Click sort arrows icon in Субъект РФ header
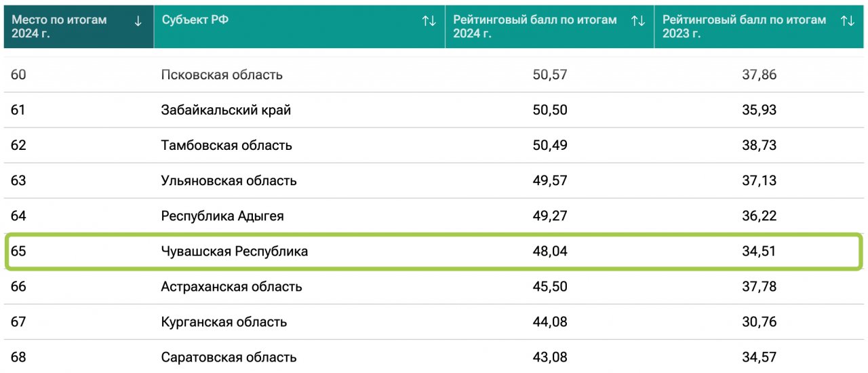Image resolution: width=868 pixels, height=373 pixels. point(429,21)
